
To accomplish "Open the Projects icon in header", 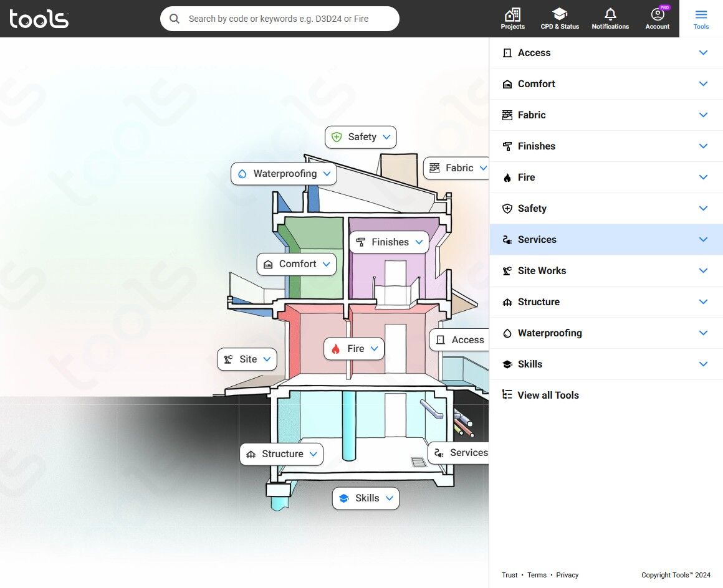I will click(x=512, y=15).
